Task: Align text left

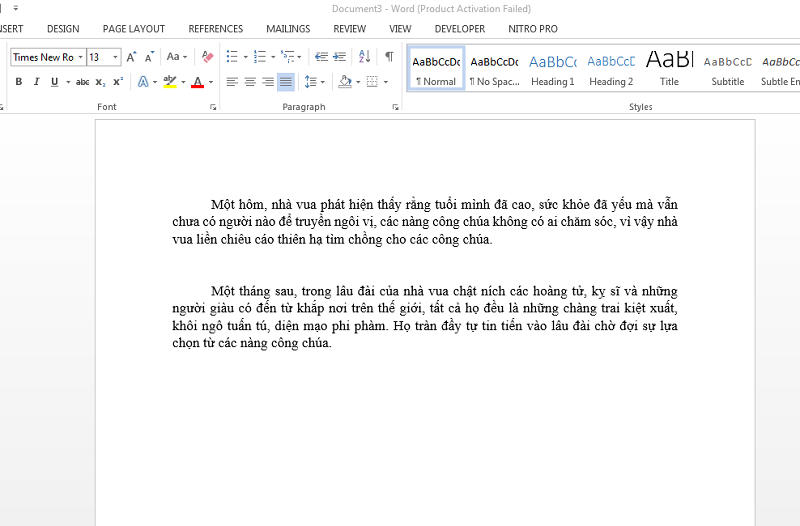Action: (232, 82)
